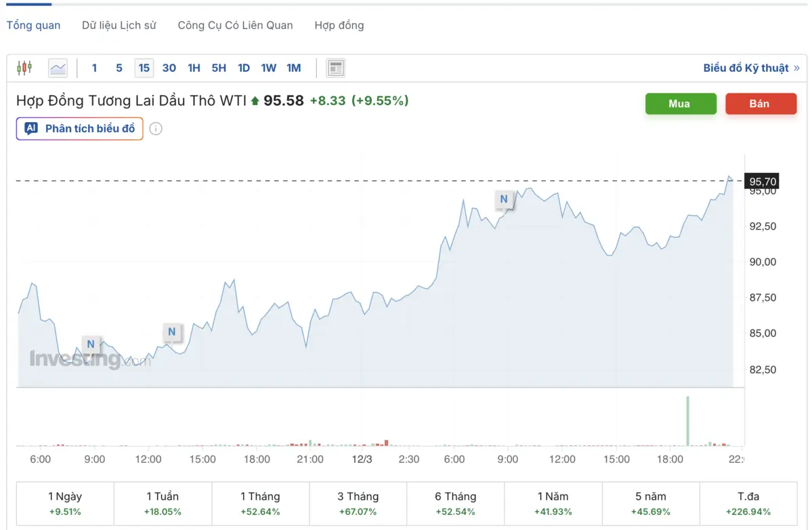Switch on the 1M monthly timeframe
The width and height of the screenshot is (812, 530).
[x=293, y=68]
